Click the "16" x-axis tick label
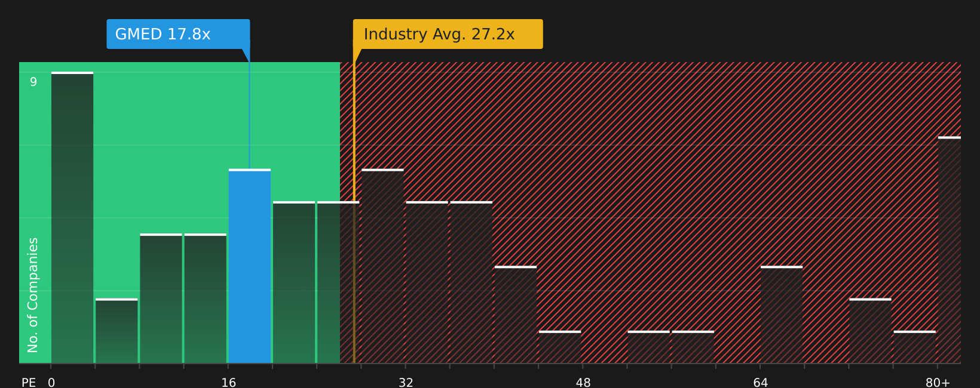This screenshot has width=980, height=388. click(x=229, y=383)
